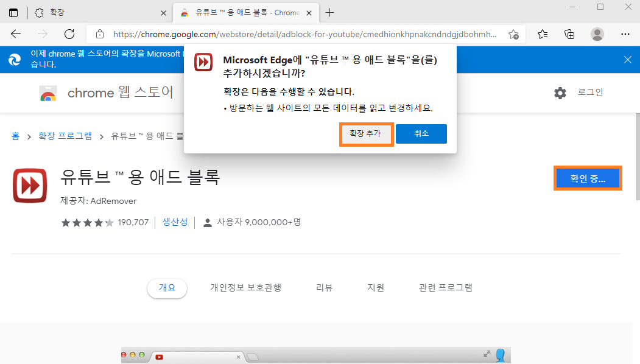Dismiss the blue Edge notification banner
Image resolution: width=640 pixels, height=364 pixels.
pyautogui.click(x=628, y=60)
